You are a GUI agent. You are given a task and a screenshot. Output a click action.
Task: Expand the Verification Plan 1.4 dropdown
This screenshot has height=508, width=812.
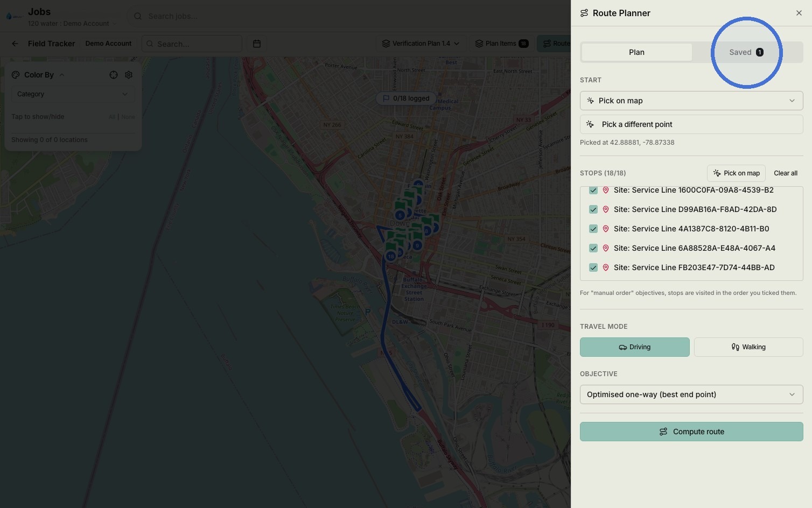pyautogui.click(x=421, y=44)
